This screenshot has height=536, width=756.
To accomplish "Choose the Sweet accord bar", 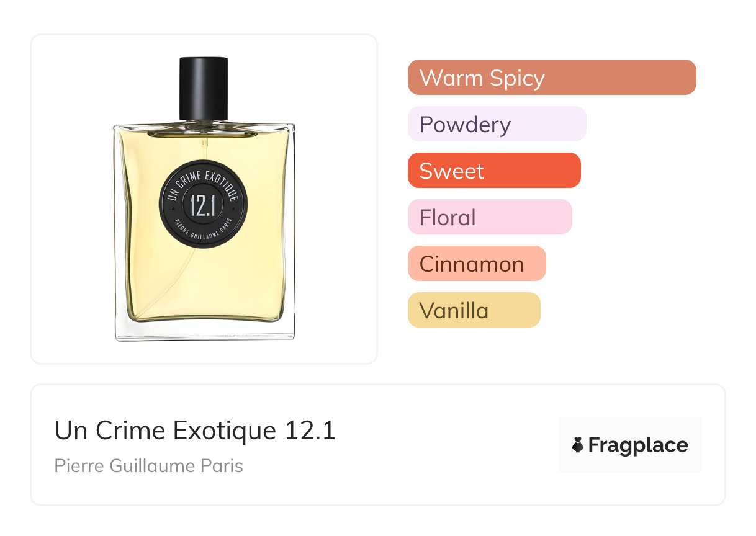I will point(494,171).
